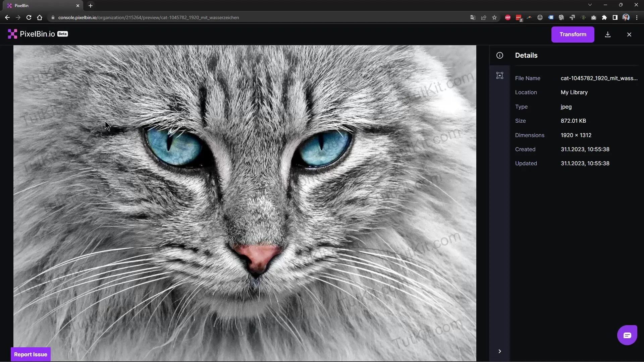
Task: Open the face detection panel icon
Action: pyautogui.click(x=500, y=75)
